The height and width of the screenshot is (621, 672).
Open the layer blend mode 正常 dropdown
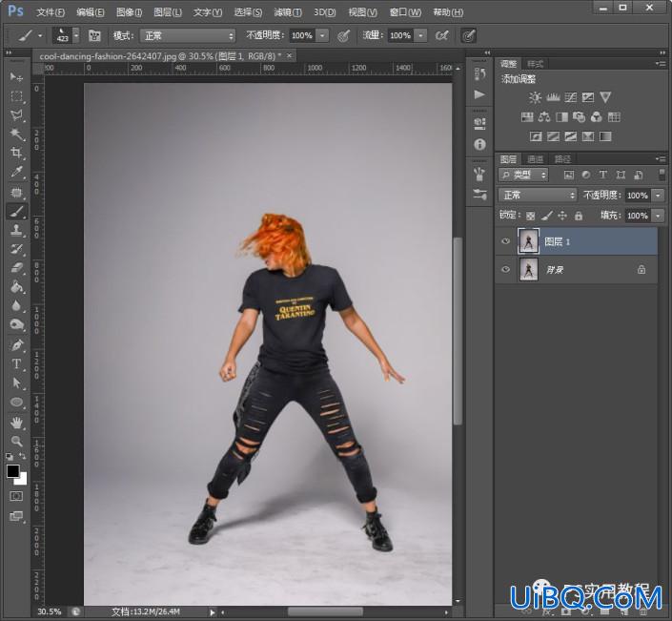tap(538, 196)
